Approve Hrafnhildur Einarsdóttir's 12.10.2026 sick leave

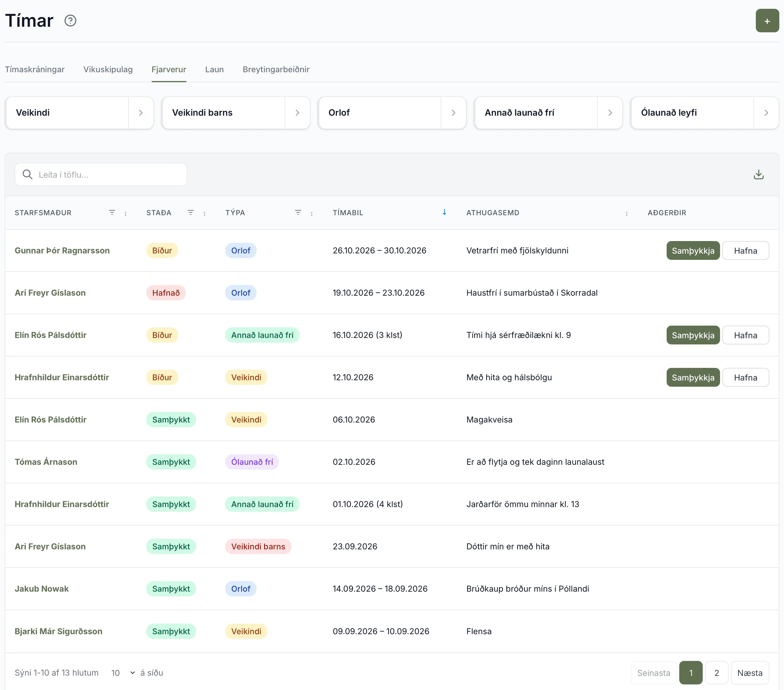pos(693,377)
